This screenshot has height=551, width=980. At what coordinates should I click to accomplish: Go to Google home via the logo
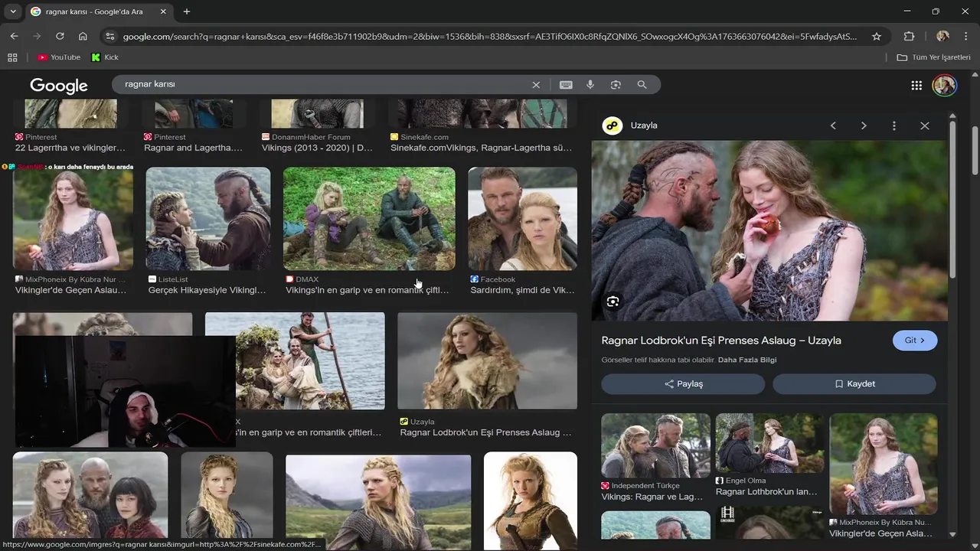click(59, 85)
